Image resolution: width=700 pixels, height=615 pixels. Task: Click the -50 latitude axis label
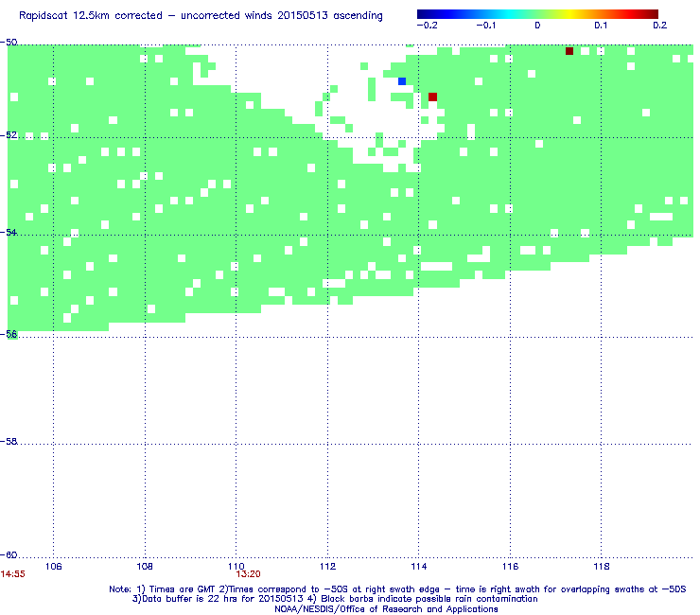pyautogui.click(x=9, y=43)
